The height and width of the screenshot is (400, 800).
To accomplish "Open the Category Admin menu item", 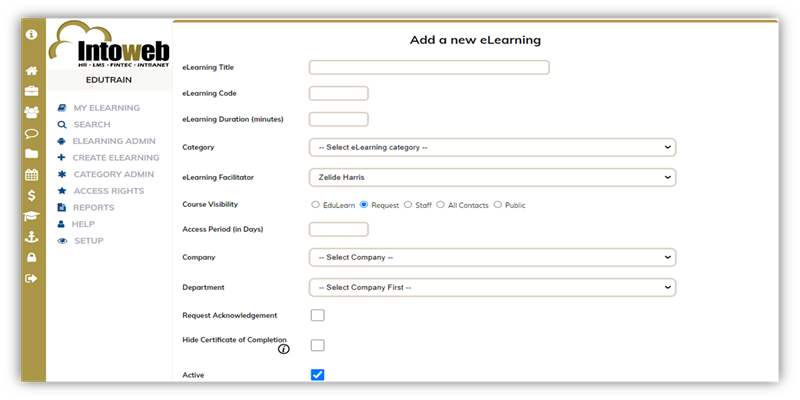I will pyautogui.click(x=113, y=174).
